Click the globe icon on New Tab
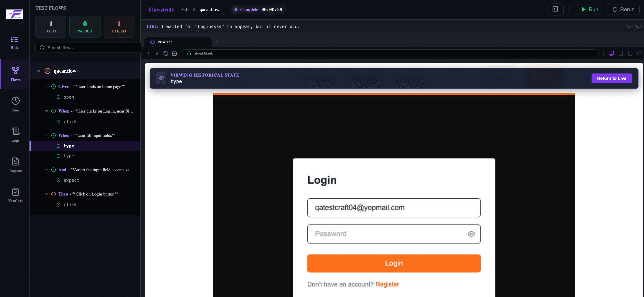Screen dimensions: 644x297 tap(152, 42)
